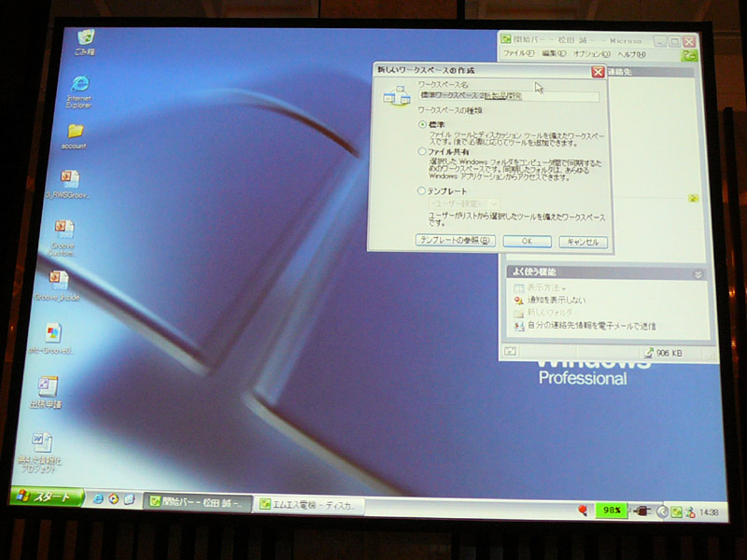Click the 連絡先 panel header
Viewport: 747px width, 560px height.
650,73
